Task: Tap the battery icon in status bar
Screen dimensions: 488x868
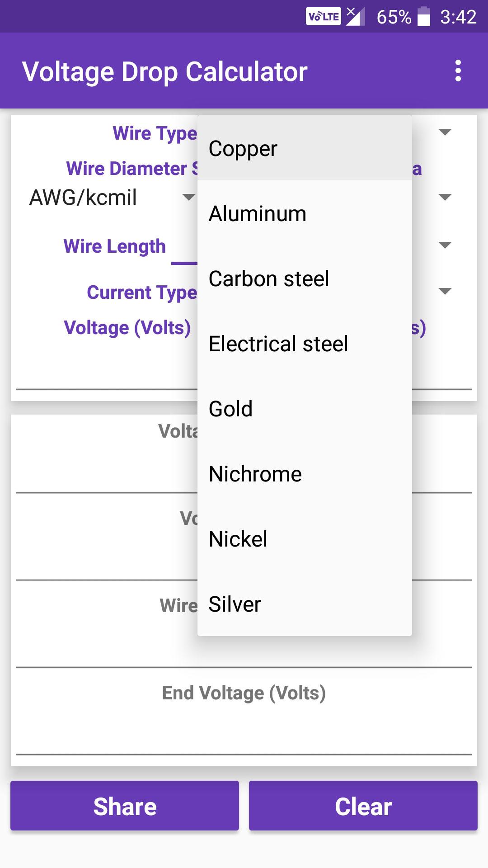Action: (424, 17)
